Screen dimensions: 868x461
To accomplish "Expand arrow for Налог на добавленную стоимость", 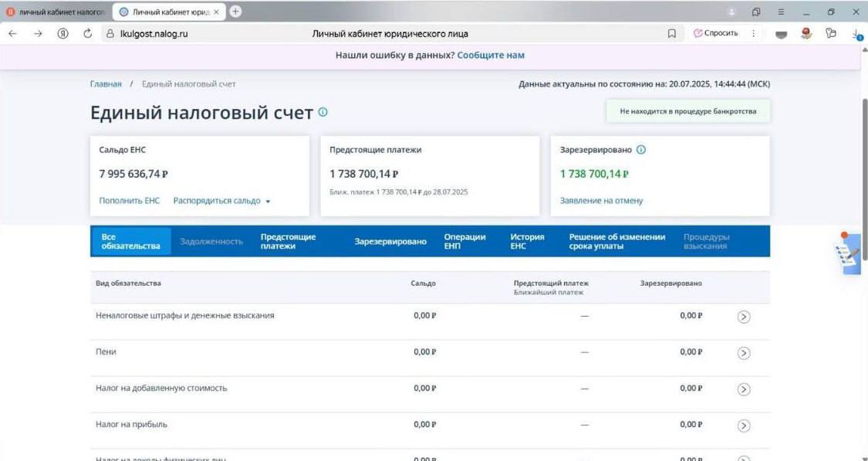I will 744,389.
